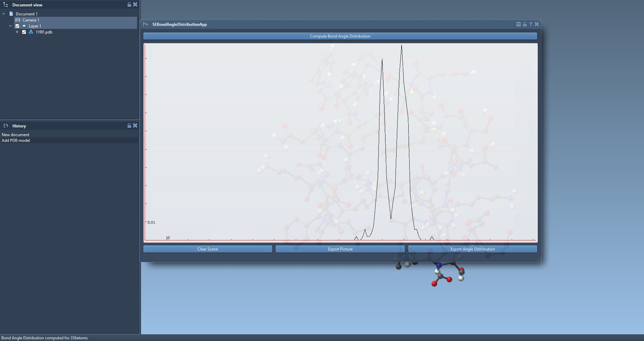Select the New document history entry
The image size is (644, 341).
(x=15, y=135)
